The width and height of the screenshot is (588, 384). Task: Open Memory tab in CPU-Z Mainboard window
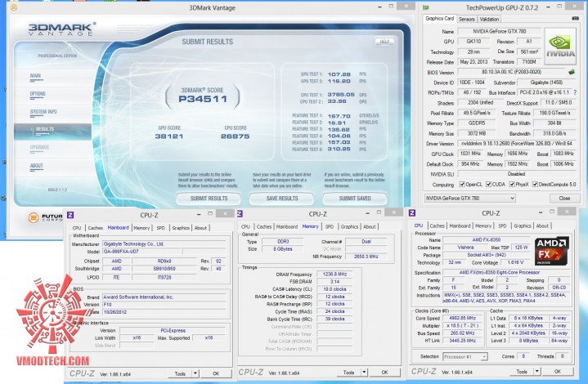[141, 228]
